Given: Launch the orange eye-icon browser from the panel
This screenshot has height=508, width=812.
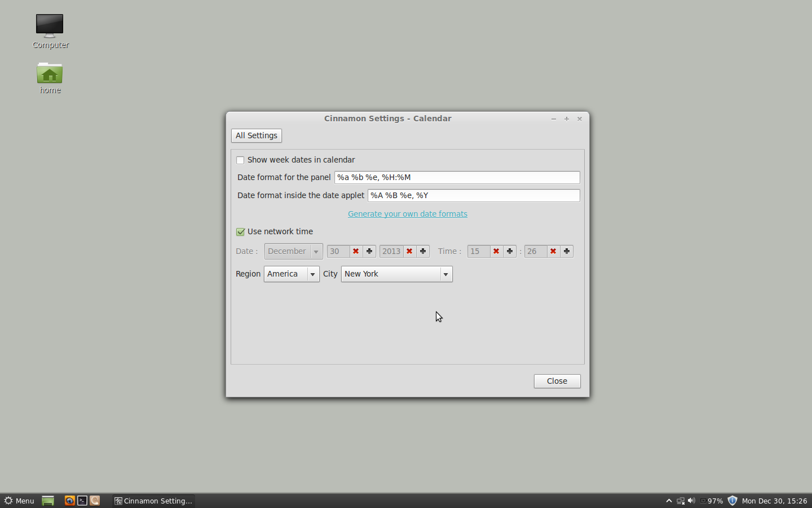Looking at the screenshot, I should pyautogui.click(x=70, y=501).
